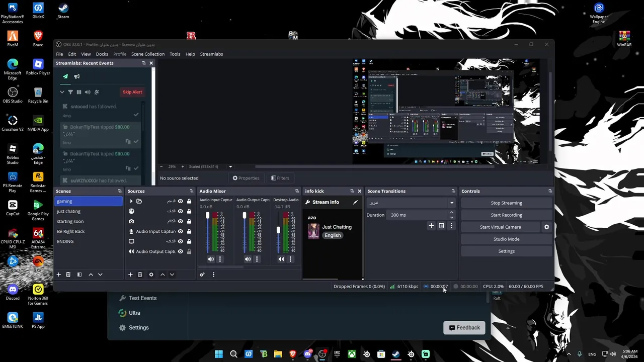Hide the folder group source via eye icon
The height and width of the screenshot is (362, 644).
tap(180, 201)
